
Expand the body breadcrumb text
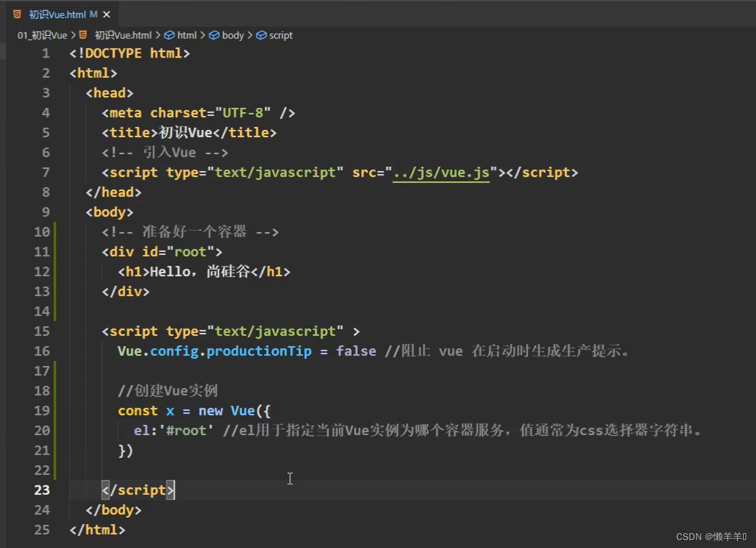click(x=233, y=36)
